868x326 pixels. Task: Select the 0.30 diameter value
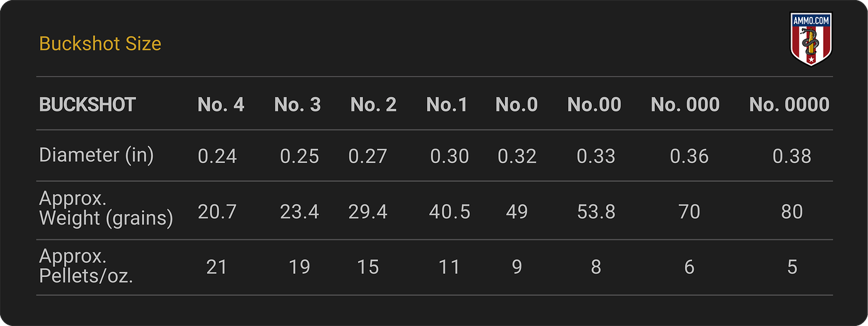(x=449, y=156)
